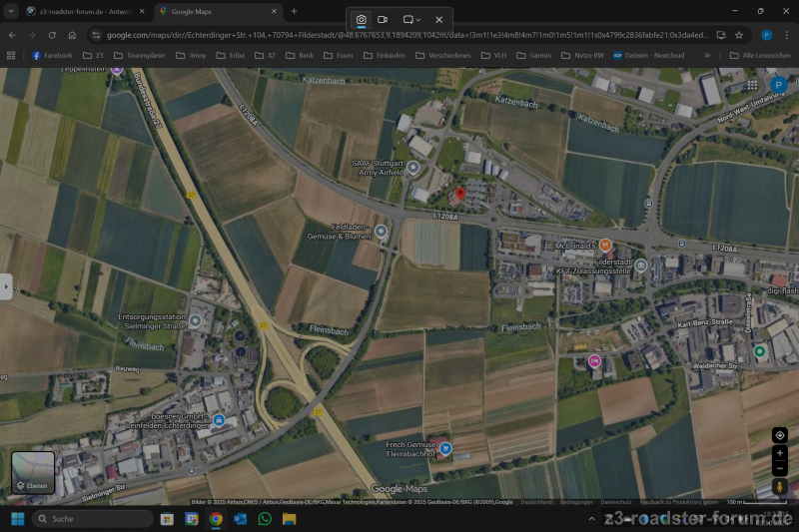Expand the collapsed Google Maps side panel
Image resolution: width=799 pixels, height=532 pixels.
6,285
